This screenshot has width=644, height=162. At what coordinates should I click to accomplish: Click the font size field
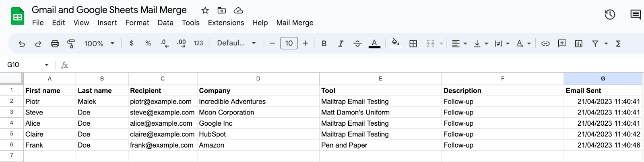(289, 43)
